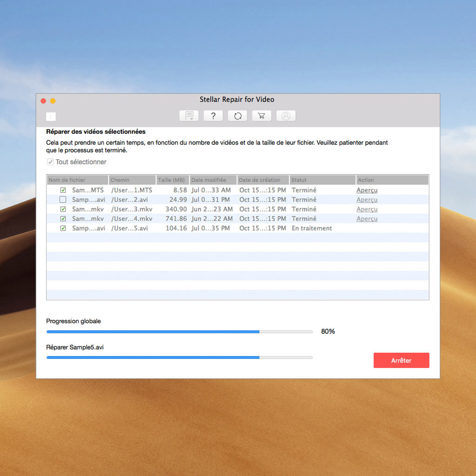Select the /User...4.mkv path cell
This screenshot has width=476, height=476.
coord(132,218)
